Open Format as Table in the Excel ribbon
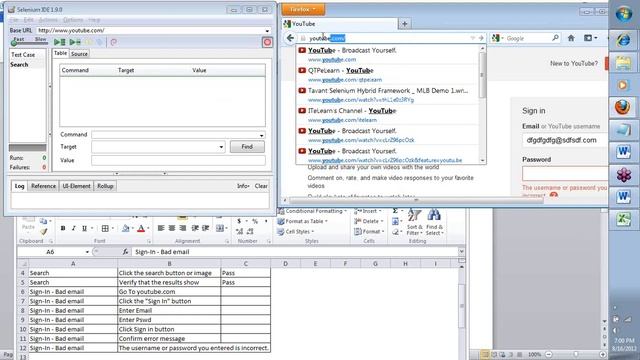640x360 pixels. (x=303, y=221)
